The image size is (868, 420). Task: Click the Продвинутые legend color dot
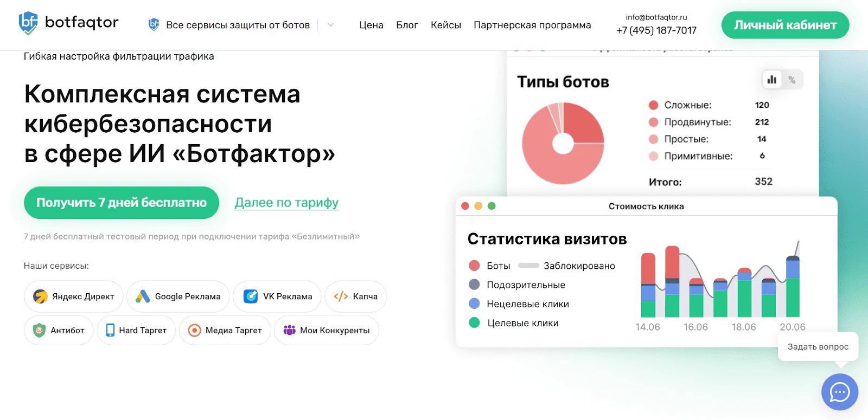(x=653, y=122)
